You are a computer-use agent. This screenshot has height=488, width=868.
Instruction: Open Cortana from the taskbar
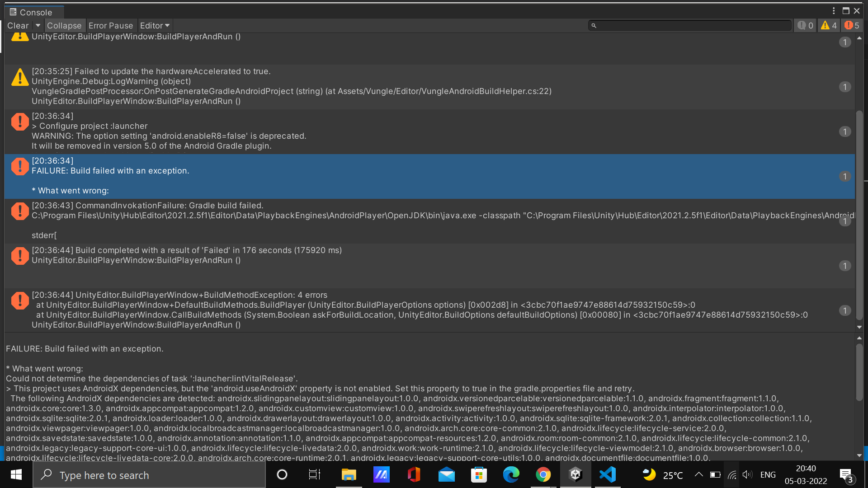coord(282,474)
